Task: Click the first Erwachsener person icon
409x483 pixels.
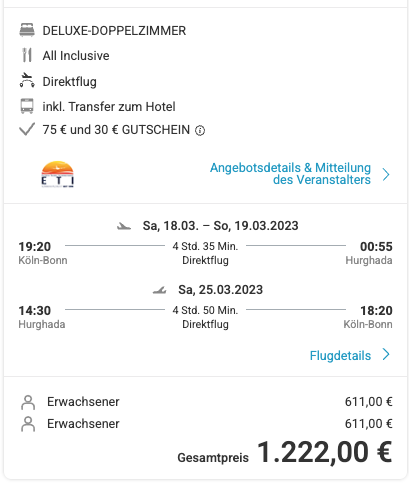Action: click(28, 402)
